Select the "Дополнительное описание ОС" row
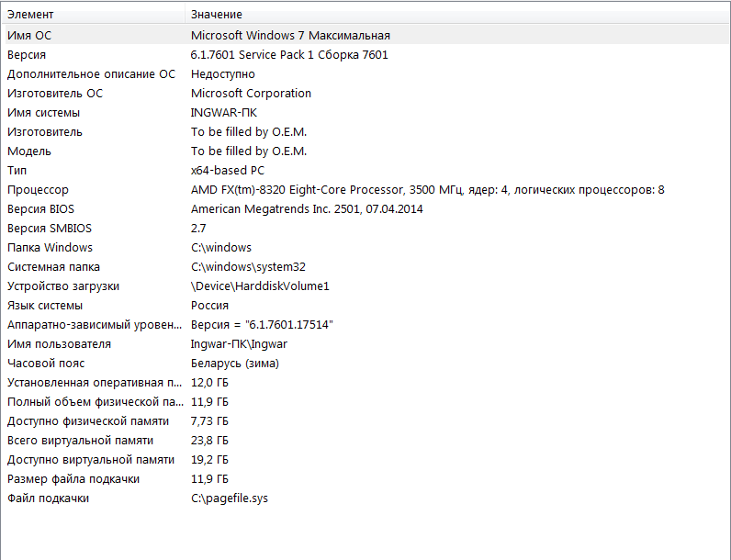 (x=91, y=73)
